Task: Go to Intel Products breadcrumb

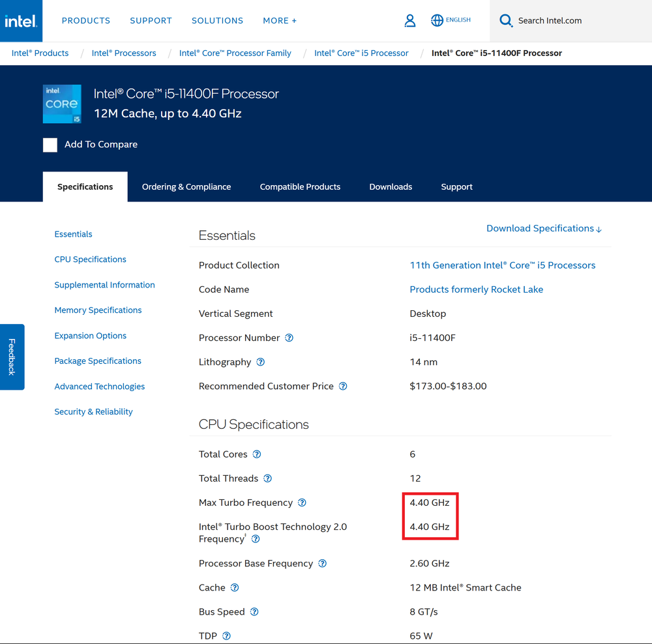Action: [40, 53]
